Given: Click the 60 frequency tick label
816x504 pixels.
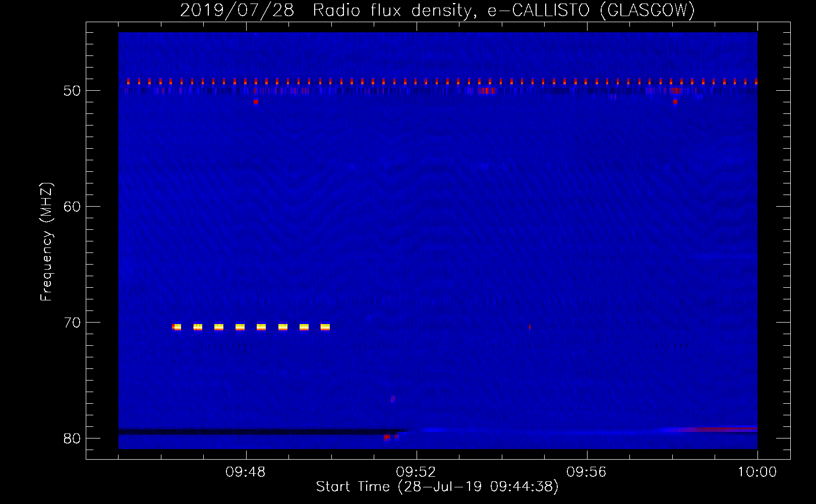Looking at the screenshot, I should pos(72,207).
